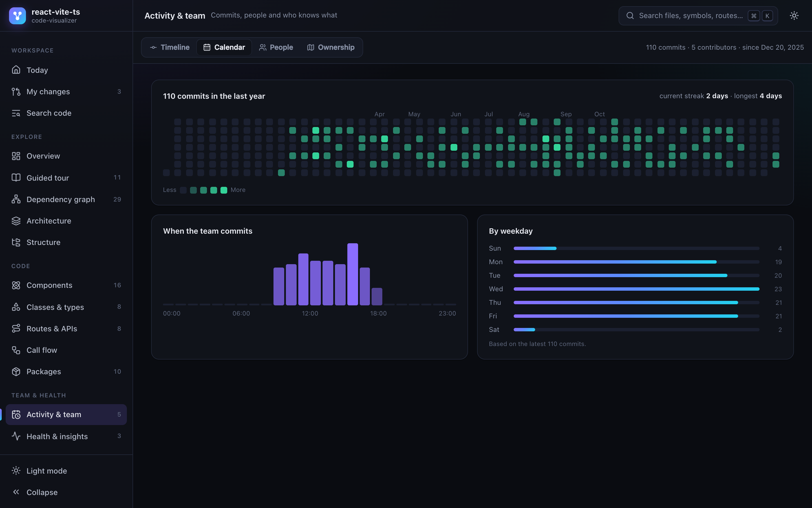Open the Today home icon
This screenshot has width=812, height=508.
16,70
